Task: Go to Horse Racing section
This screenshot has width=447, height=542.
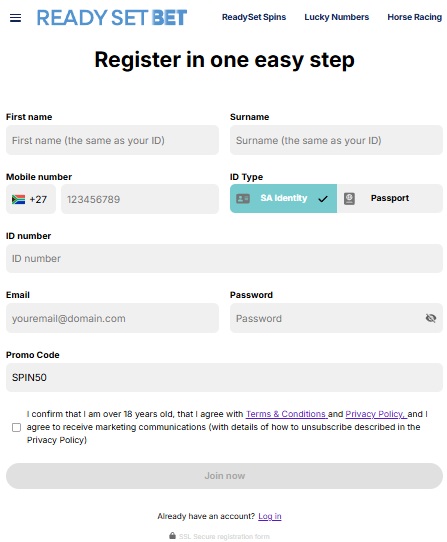Action: [415, 17]
